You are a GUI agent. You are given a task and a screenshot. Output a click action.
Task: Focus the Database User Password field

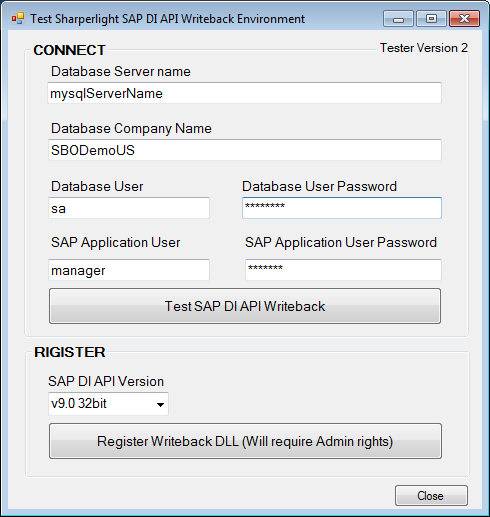[342, 208]
